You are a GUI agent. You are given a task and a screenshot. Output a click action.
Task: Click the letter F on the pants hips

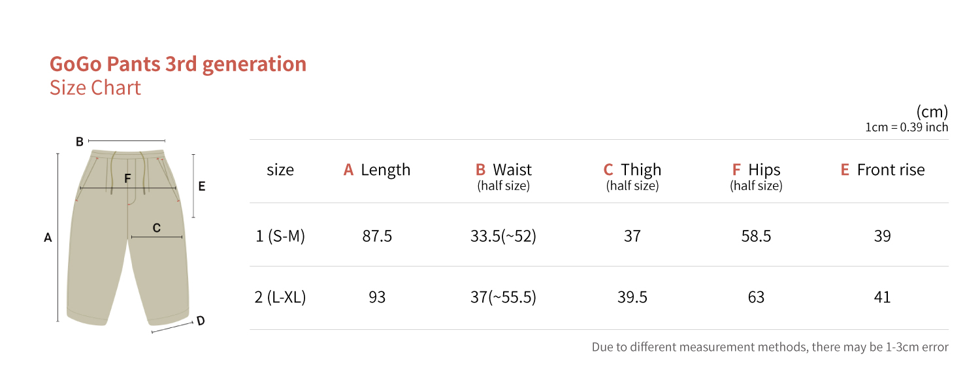[x=127, y=178]
